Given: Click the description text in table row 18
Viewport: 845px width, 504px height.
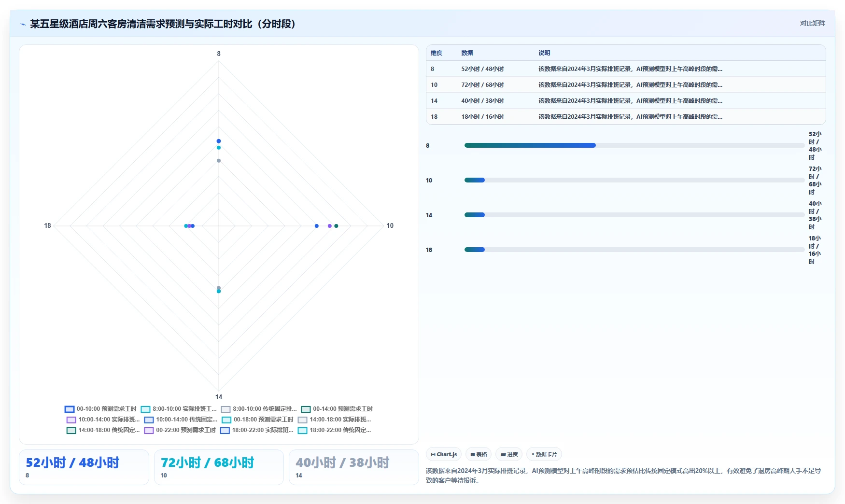Looking at the screenshot, I should [630, 117].
